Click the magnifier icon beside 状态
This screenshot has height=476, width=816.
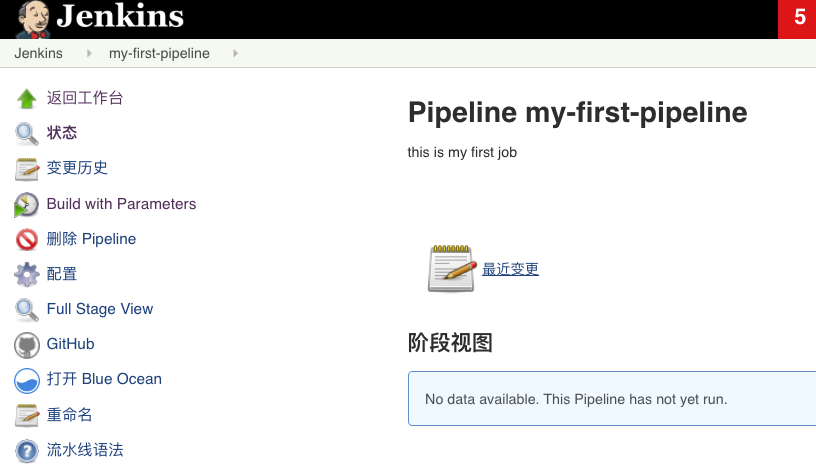coord(27,133)
